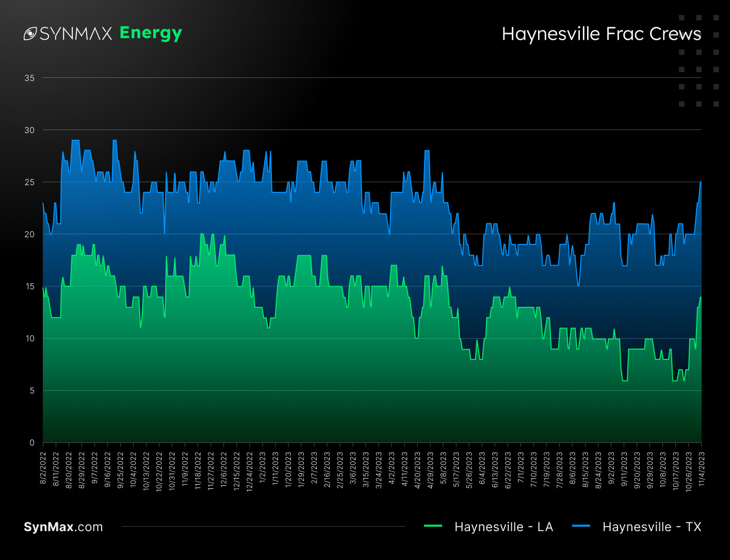Select the 6/4/2023 x-axis date
730x560 pixels.
point(482,468)
